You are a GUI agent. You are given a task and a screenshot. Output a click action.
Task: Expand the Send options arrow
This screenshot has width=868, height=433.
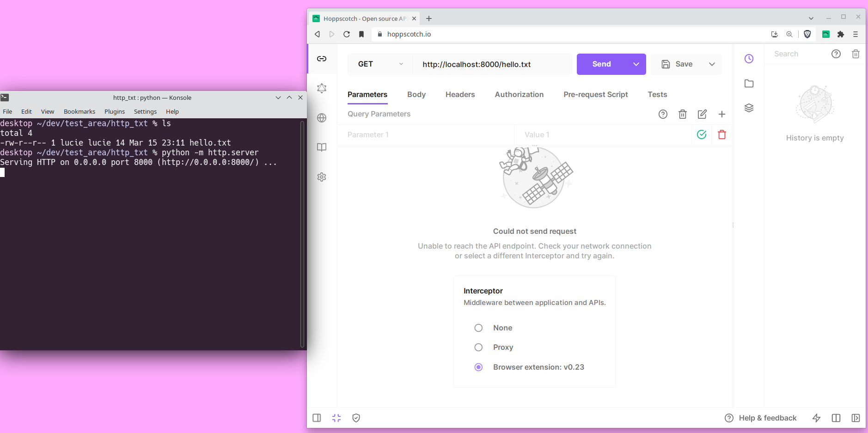point(636,64)
